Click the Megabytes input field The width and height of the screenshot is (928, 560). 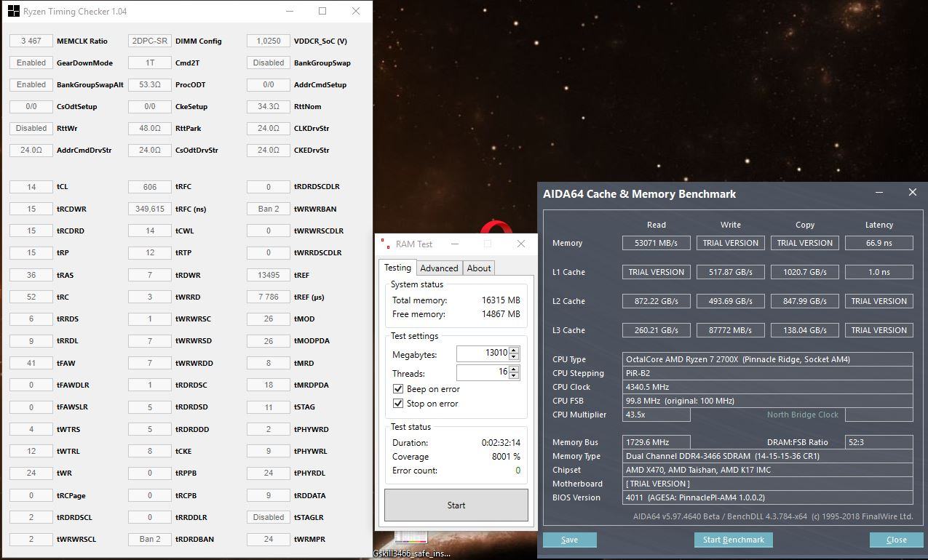tap(483, 353)
